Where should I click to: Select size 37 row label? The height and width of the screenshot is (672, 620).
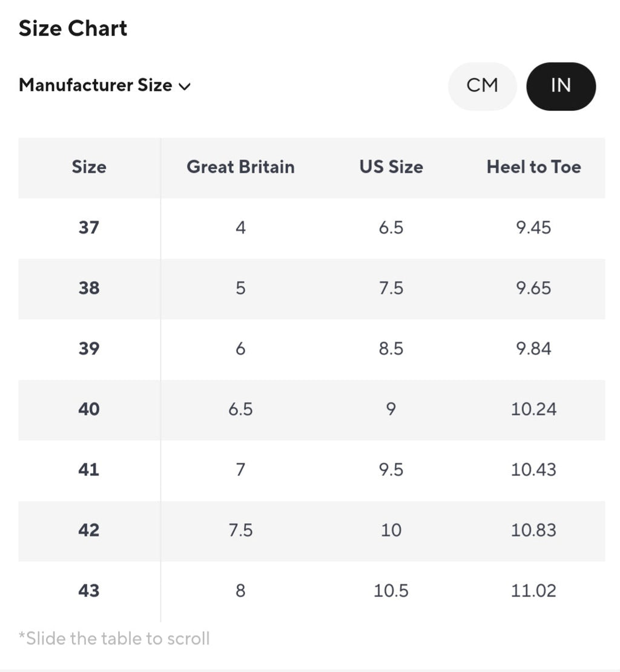(x=89, y=228)
